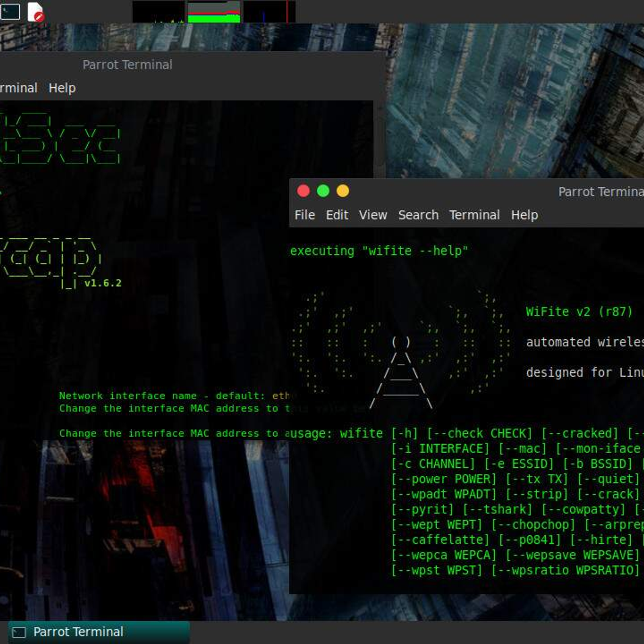The width and height of the screenshot is (644, 644).
Task: Click the '[-e ESSID]' option text
Action: pyautogui.click(x=519, y=464)
